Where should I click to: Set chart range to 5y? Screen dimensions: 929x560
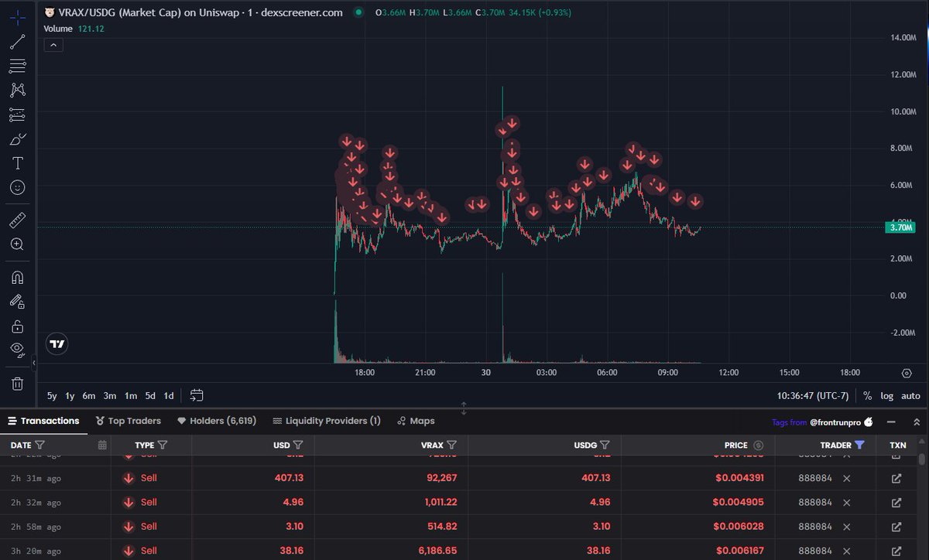pyautogui.click(x=52, y=396)
